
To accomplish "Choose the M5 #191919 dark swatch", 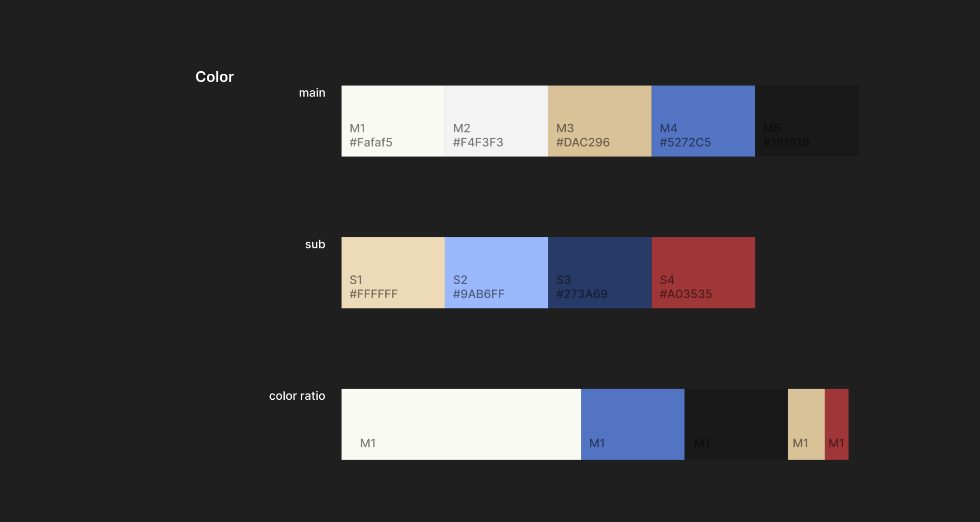I will point(807,121).
